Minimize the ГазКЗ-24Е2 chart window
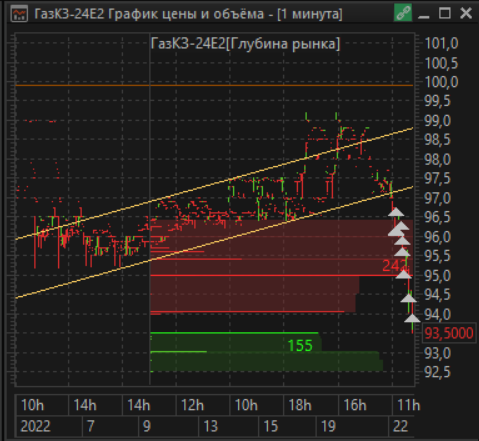This screenshot has width=479, height=441. pos(424,14)
